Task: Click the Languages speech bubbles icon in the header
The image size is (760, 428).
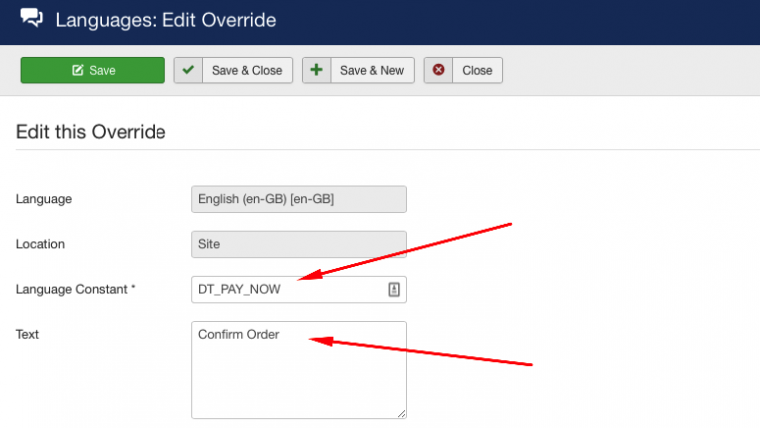Action: tap(32, 18)
